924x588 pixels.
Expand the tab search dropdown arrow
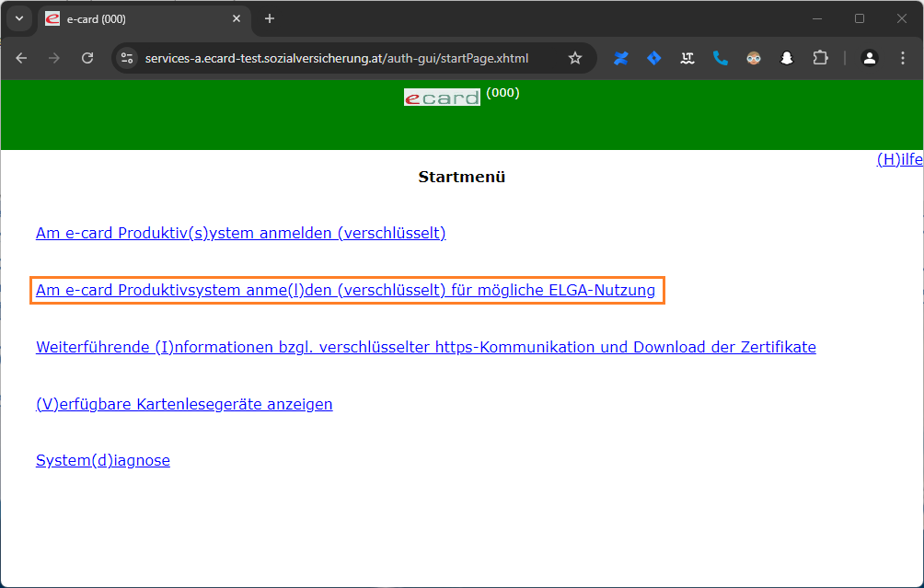18,18
